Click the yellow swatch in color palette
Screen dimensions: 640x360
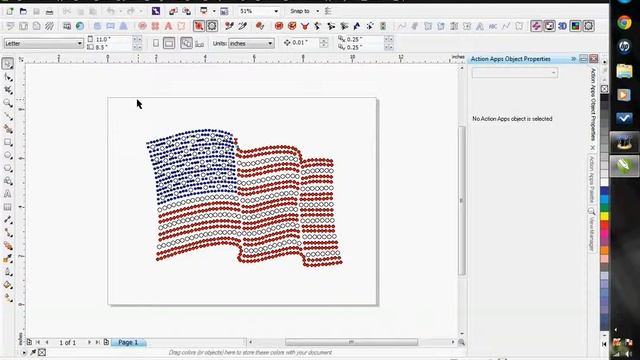point(604,216)
